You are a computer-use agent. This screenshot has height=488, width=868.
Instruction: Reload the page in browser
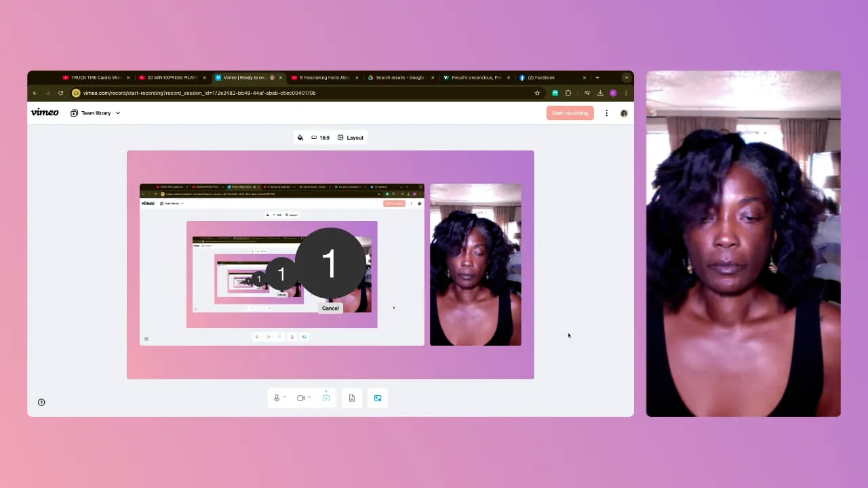pos(60,93)
